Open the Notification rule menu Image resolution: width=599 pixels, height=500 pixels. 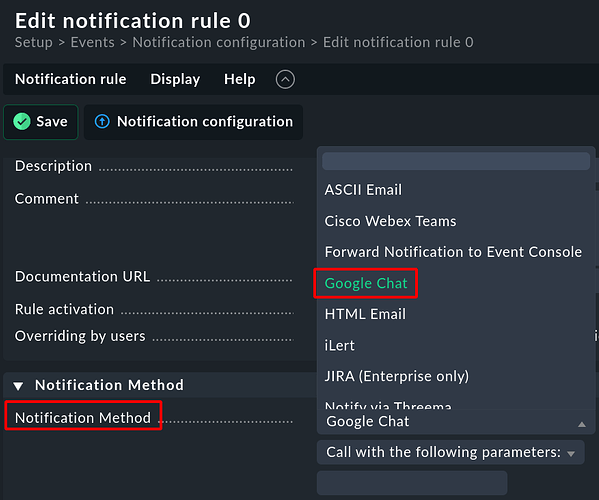71,79
